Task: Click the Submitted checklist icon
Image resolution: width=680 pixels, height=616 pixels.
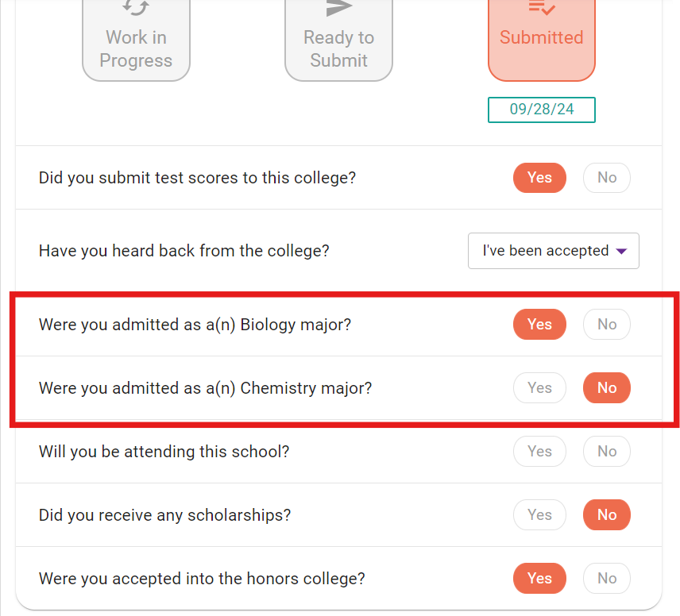Action: point(542,7)
